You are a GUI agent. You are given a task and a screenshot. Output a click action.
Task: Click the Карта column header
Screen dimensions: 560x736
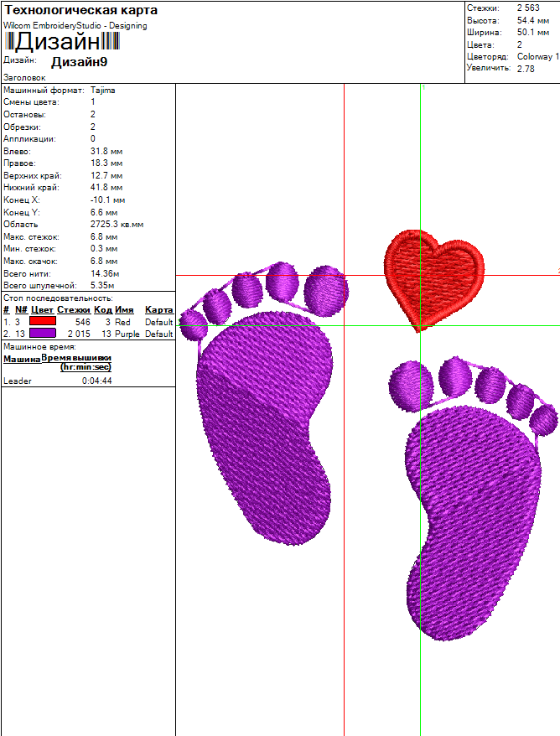click(159, 310)
